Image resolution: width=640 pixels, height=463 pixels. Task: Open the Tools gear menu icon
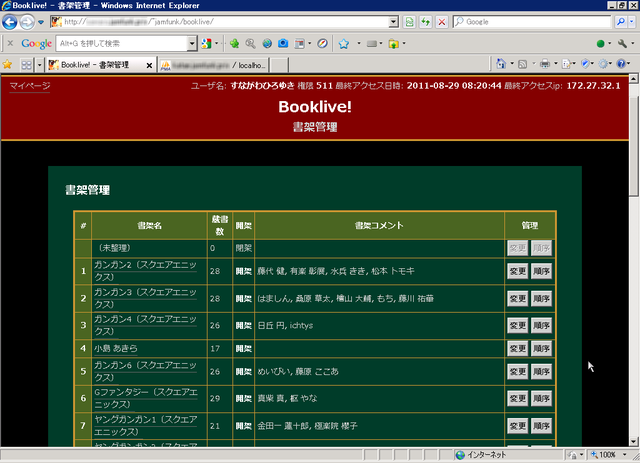click(603, 64)
